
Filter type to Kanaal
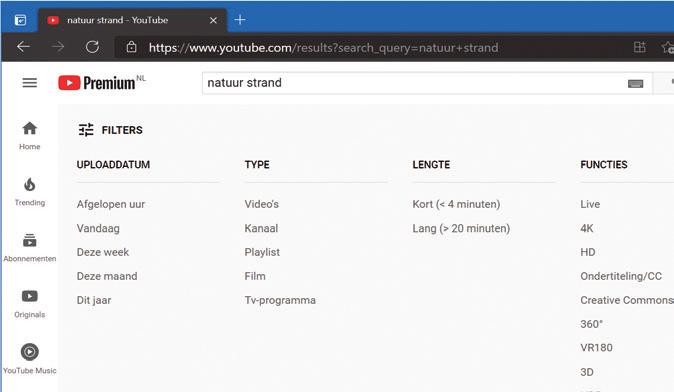(x=261, y=228)
